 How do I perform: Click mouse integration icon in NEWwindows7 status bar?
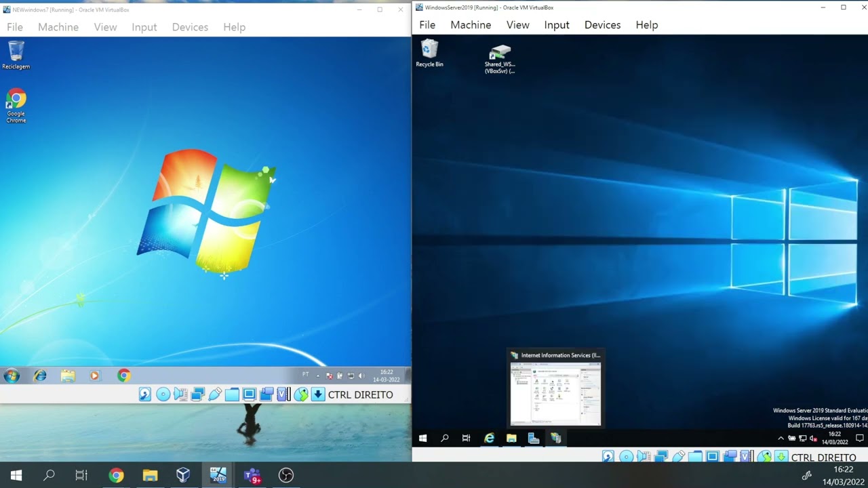(300, 394)
